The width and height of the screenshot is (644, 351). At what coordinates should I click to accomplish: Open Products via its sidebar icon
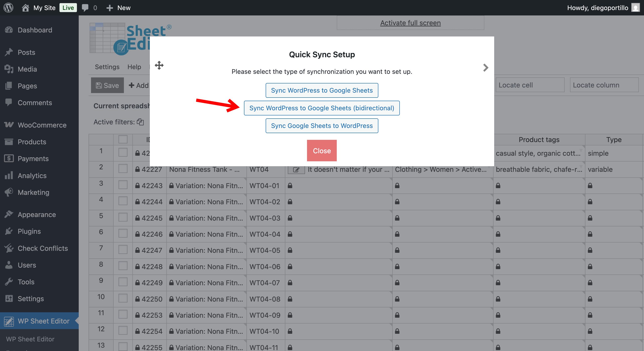(x=9, y=142)
